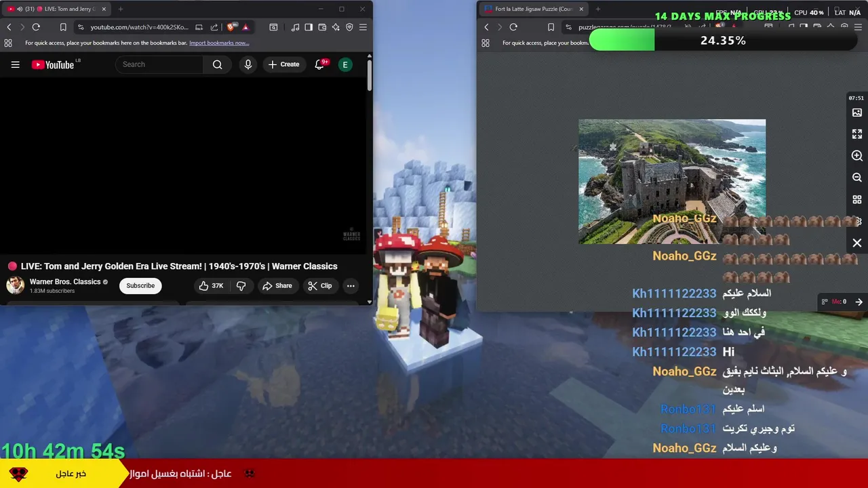Click the black YouTube video player
This screenshot has height=488, width=868.
tap(183, 166)
